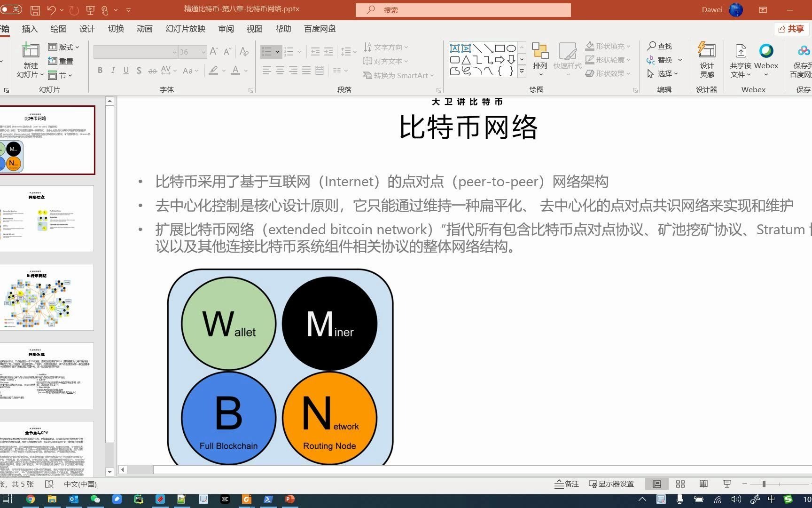
Task: Undo the last action
Action: coord(52,9)
